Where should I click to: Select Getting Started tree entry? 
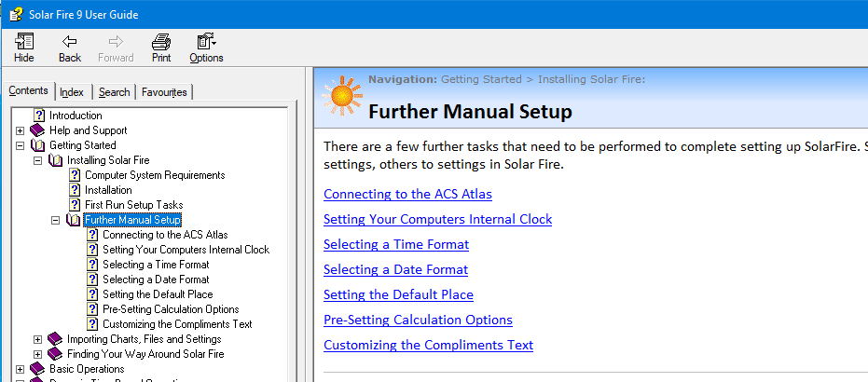83,145
